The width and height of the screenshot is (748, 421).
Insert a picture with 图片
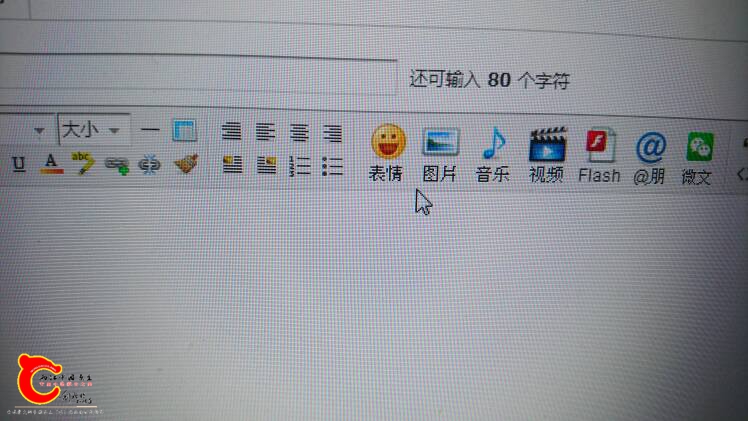[x=440, y=155]
